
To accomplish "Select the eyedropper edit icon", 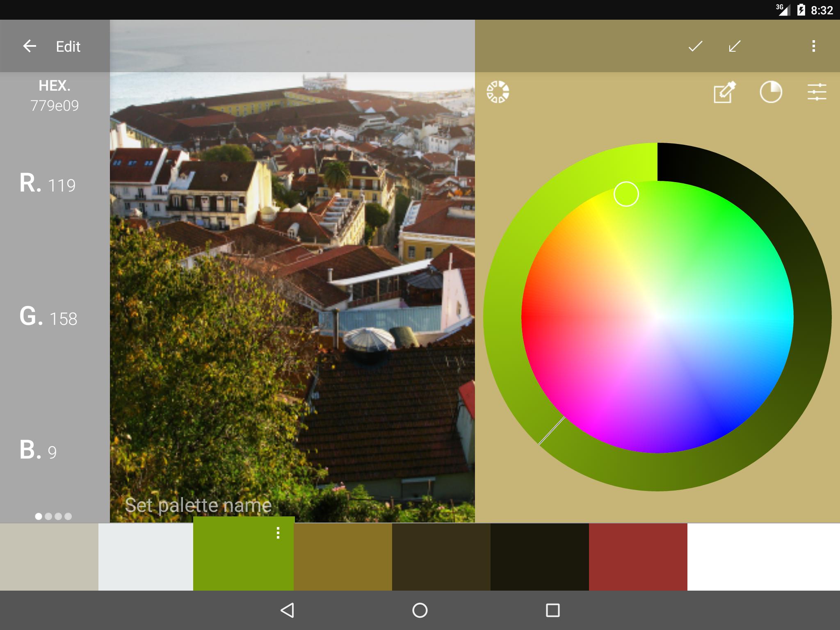I will [725, 92].
